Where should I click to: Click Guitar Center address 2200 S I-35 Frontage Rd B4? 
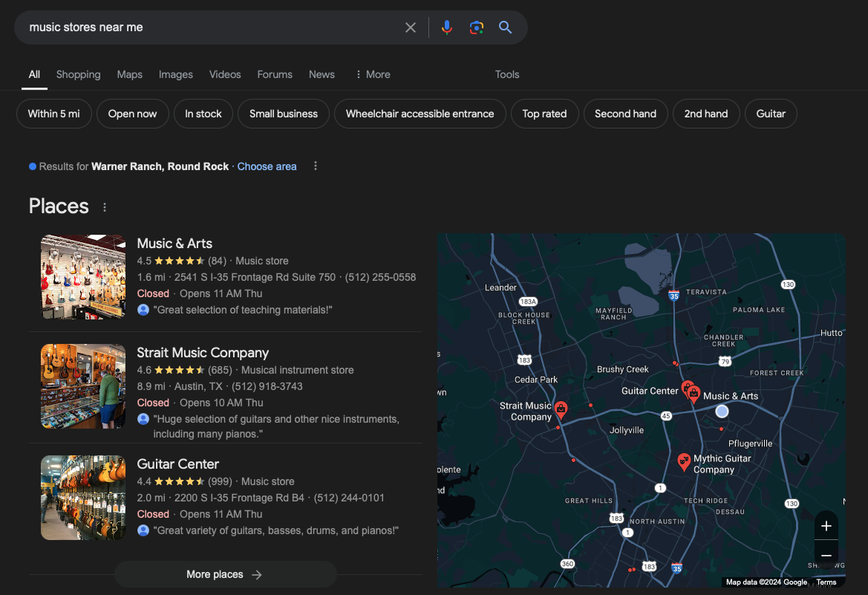[239, 498]
